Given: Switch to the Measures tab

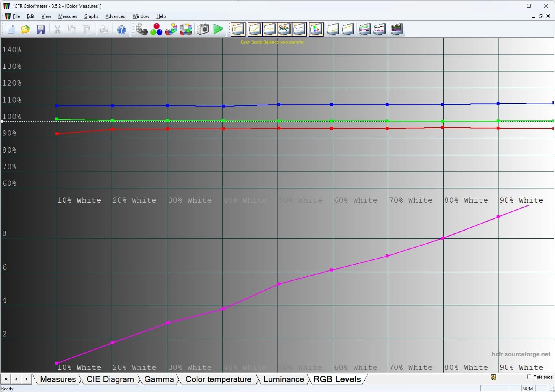Looking at the screenshot, I should (58, 379).
